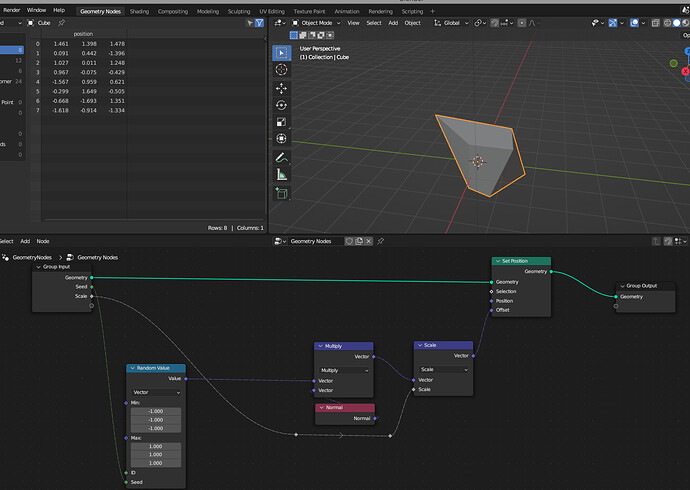Edit the first Min value -1.000

coord(156,411)
